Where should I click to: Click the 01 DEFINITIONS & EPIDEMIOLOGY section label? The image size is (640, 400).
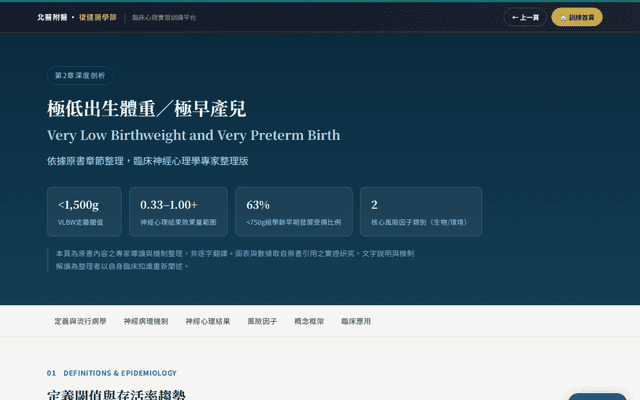(x=112, y=373)
